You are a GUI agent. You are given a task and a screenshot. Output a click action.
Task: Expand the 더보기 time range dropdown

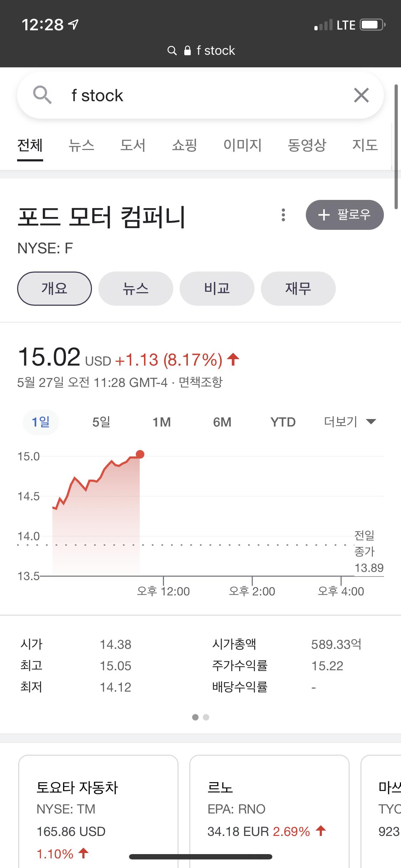[x=350, y=422]
